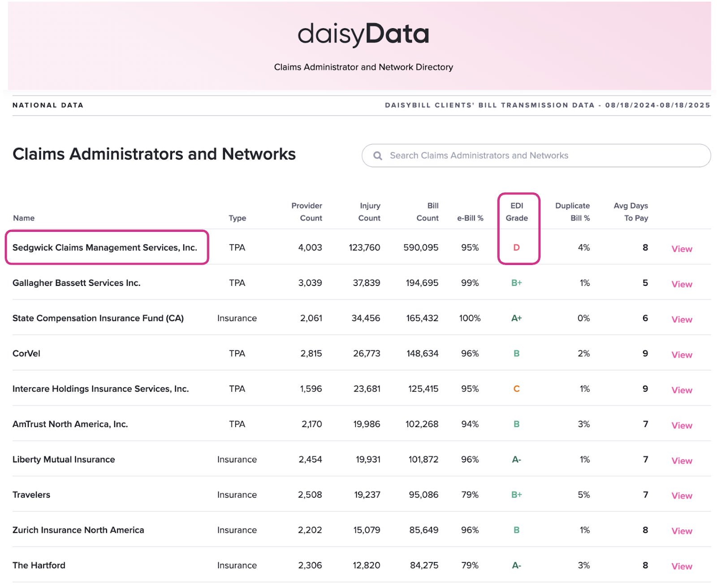
Task: Open View link for CorVel
Action: pos(682,355)
